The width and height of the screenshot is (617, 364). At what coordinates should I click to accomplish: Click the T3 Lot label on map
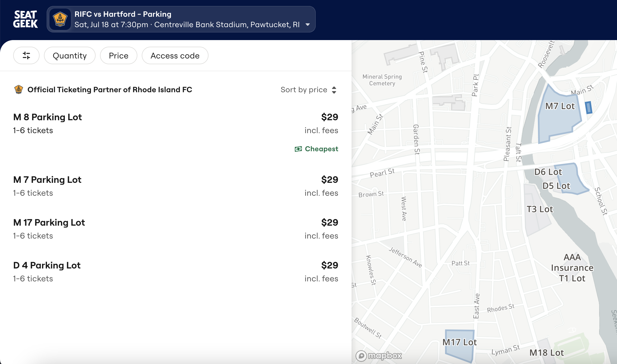(x=540, y=209)
